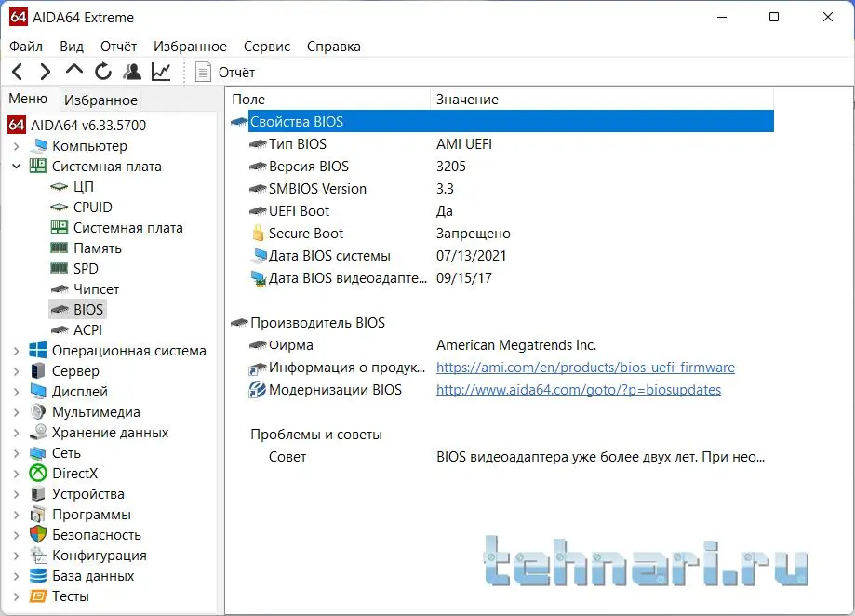Open the Избранное menu in menu bar
855x616 pixels.
(x=190, y=47)
